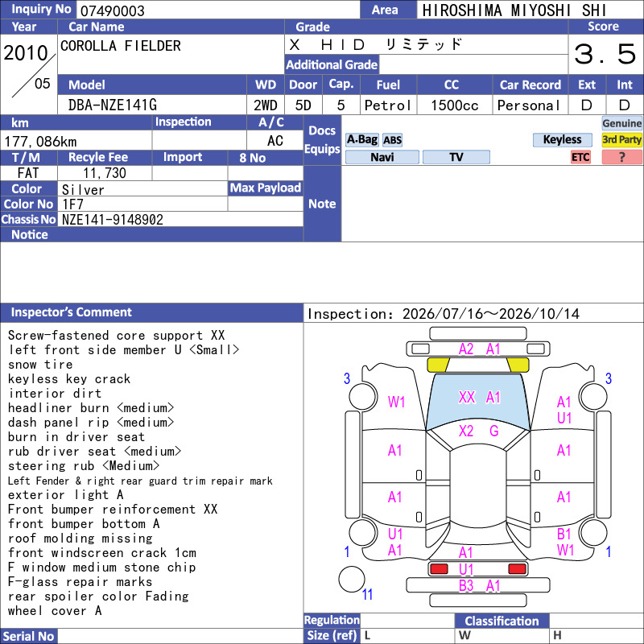Screen dimensions: 644x644
Task: Click the chassis number NZE141-9148902
Action: tap(113, 220)
